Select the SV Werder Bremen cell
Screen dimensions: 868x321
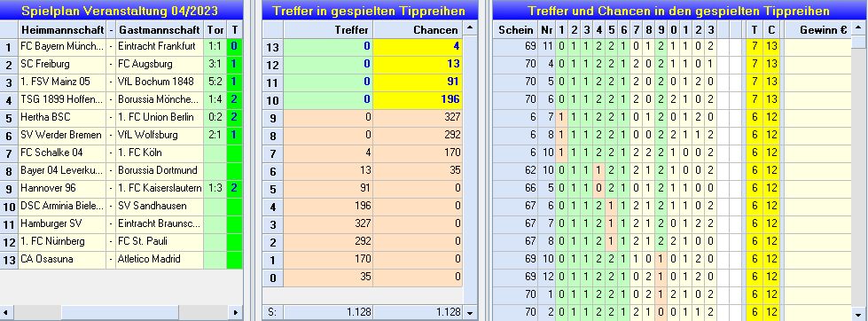point(62,136)
